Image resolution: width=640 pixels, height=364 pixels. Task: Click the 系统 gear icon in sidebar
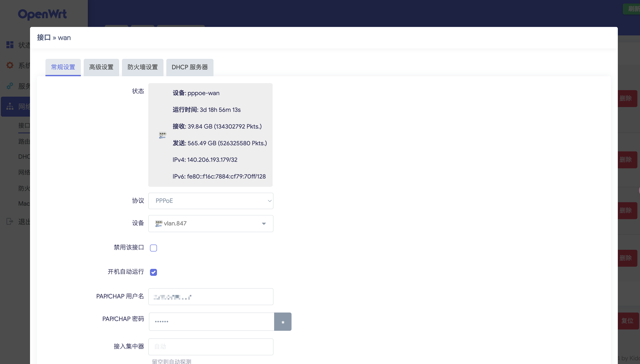(10, 65)
